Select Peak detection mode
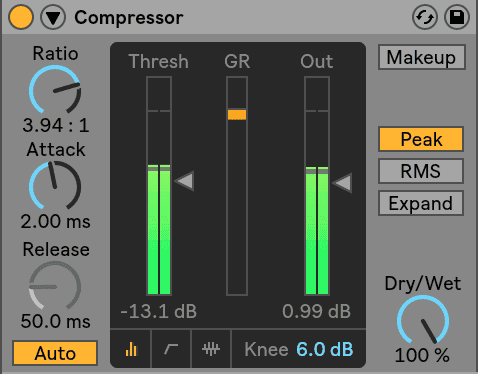 click(421, 139)
